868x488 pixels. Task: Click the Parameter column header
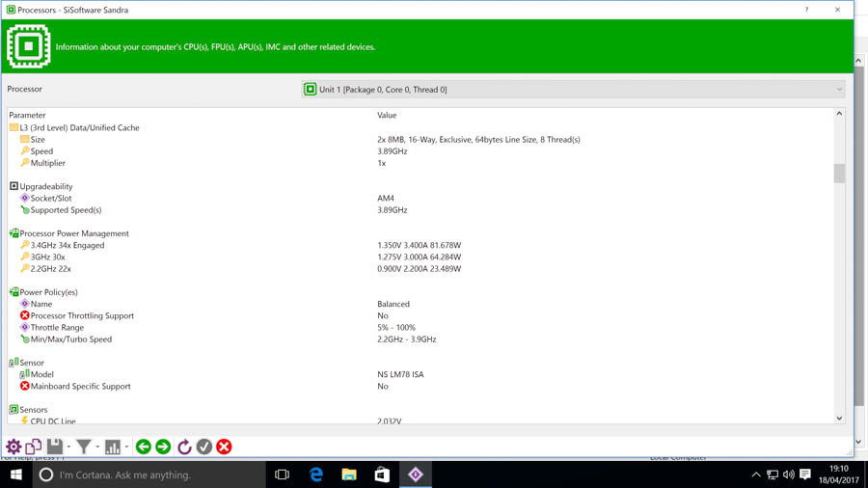[27, 115]
